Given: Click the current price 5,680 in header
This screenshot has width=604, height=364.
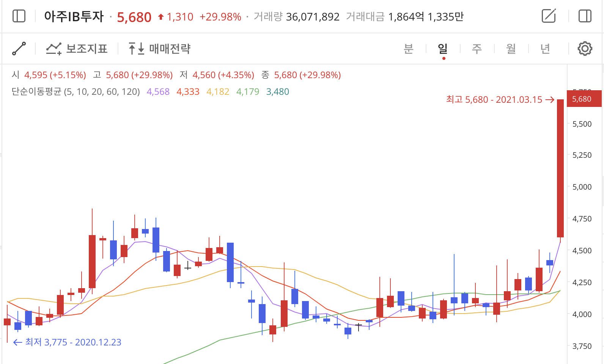Looking at the screenshot, I should tap(134, 17).
